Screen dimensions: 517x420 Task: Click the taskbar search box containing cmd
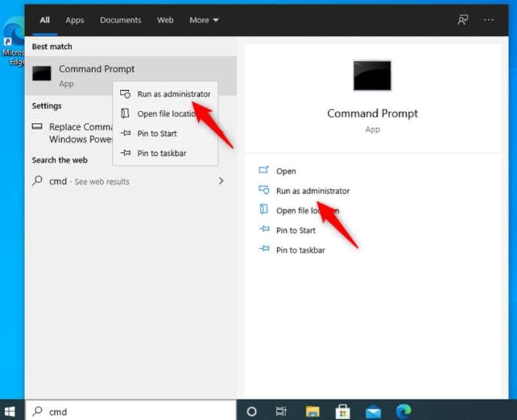click(131, 411)
